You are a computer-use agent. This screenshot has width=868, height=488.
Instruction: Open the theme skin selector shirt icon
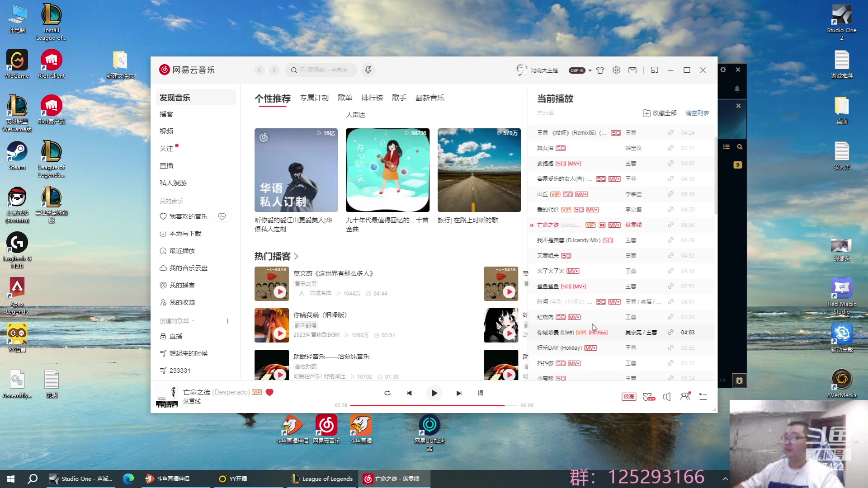600,70
